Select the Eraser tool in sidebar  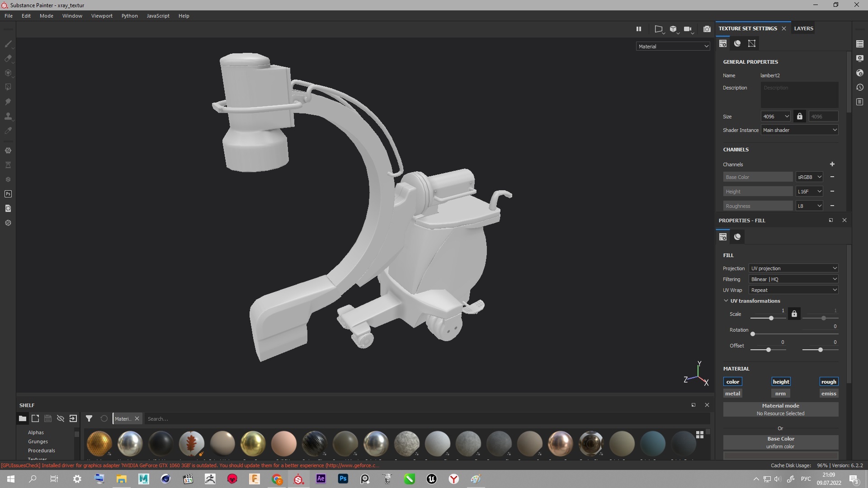[x=8, y=58]
